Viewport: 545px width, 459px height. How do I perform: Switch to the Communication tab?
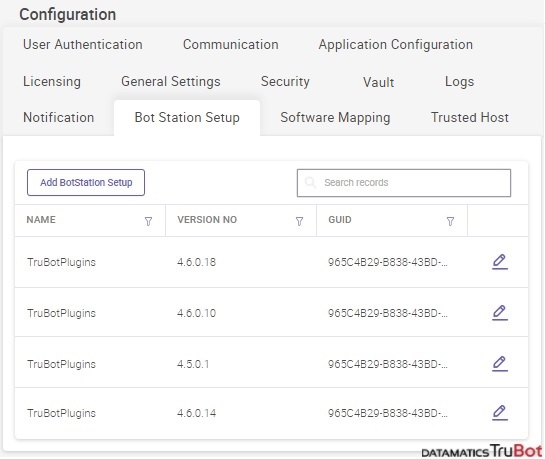pyautogui.click(x=230, y=44)
